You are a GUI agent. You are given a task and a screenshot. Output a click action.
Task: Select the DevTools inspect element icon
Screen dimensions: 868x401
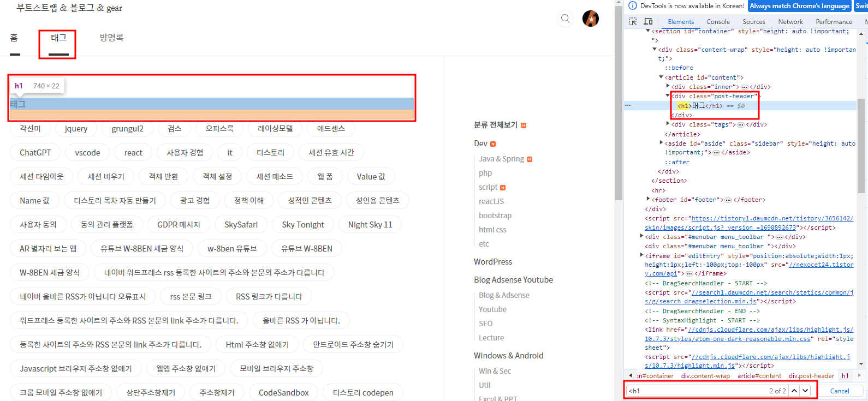click(x=633, y=21)
